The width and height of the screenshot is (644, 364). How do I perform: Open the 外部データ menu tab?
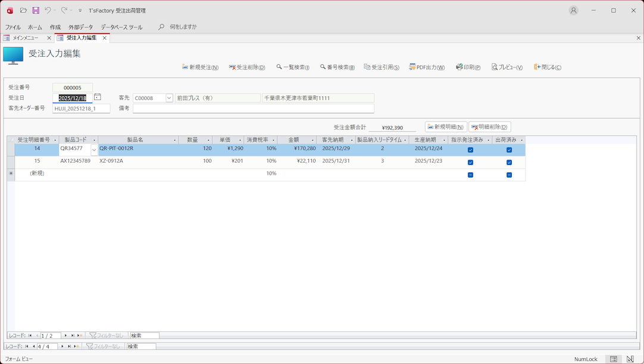coord(80,27)
